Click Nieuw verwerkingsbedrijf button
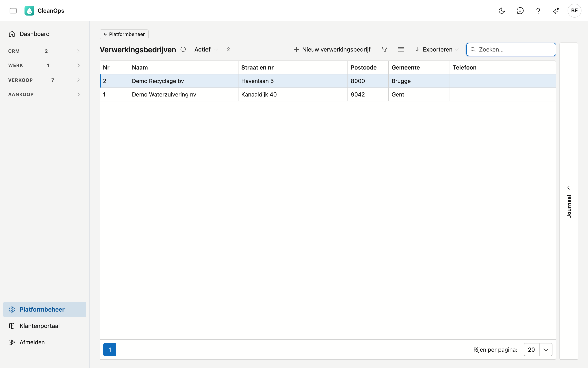 coord(332,49)
